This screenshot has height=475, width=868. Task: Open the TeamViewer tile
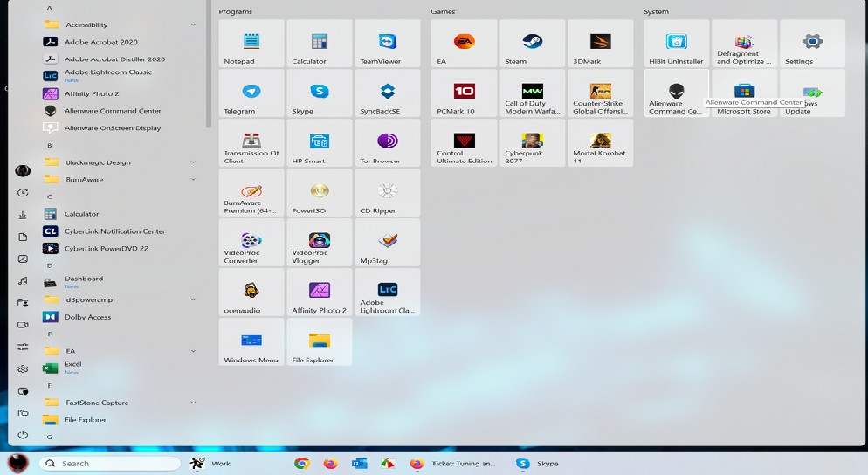[x=388, y=45]
